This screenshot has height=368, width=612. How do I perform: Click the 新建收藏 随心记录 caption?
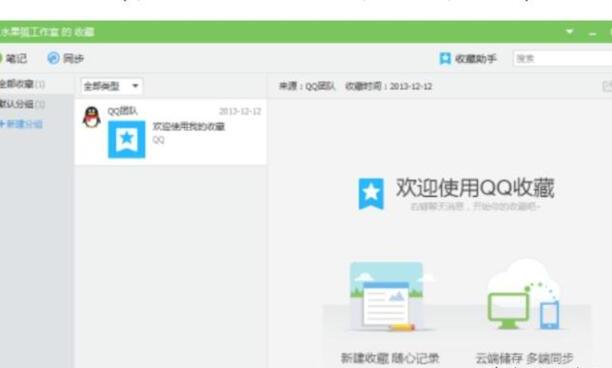click(390, 358)
